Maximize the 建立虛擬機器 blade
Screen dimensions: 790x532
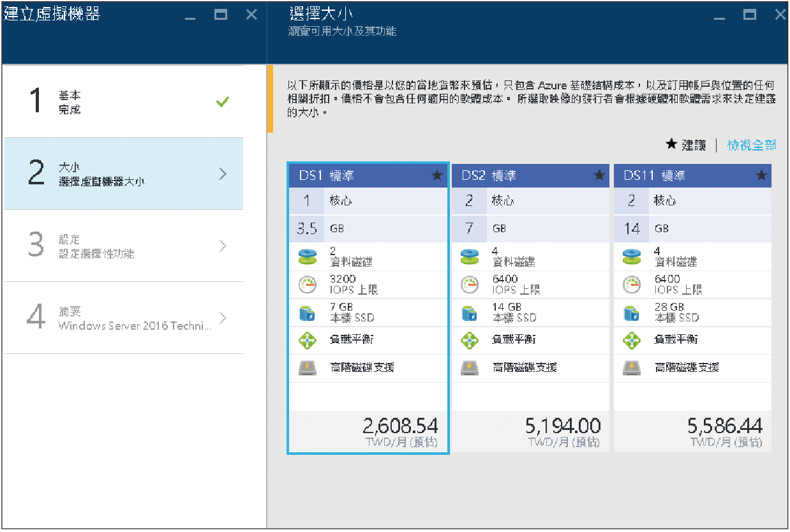(221, 15)
